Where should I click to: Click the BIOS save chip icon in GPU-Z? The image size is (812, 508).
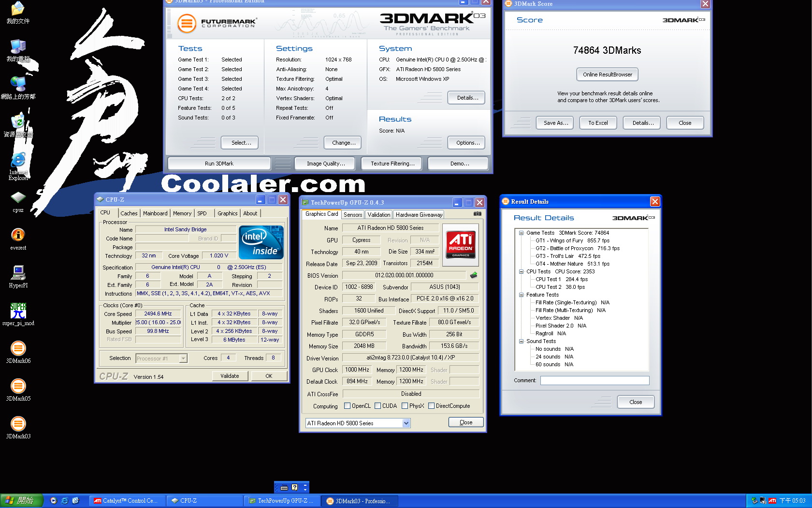pyautogui.click(x=474, y=275)
